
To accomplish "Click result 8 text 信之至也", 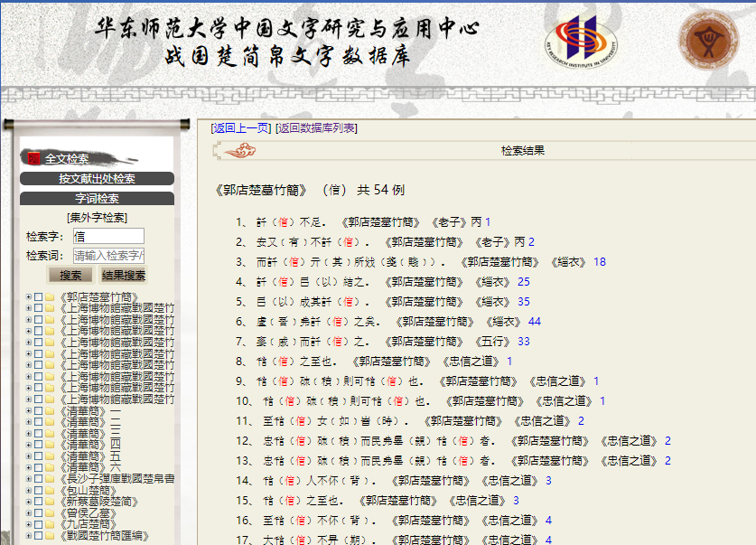I will (297, 362).
